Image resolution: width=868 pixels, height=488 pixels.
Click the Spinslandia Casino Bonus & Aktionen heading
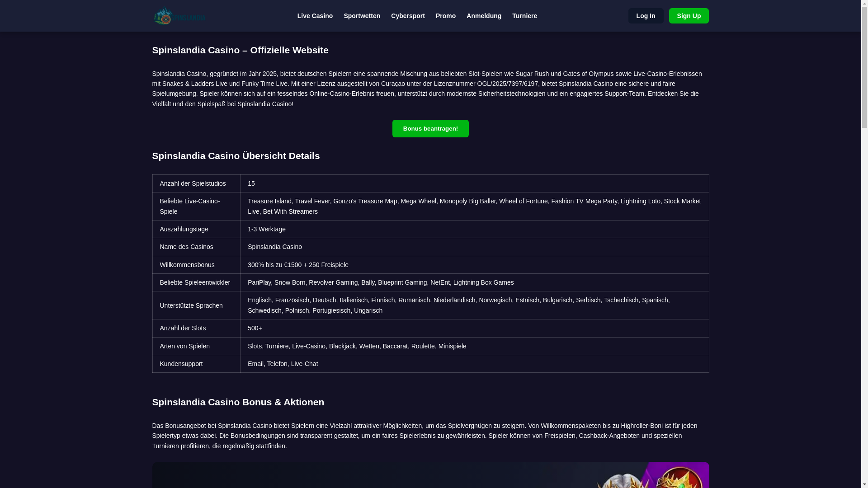[238, 402]
